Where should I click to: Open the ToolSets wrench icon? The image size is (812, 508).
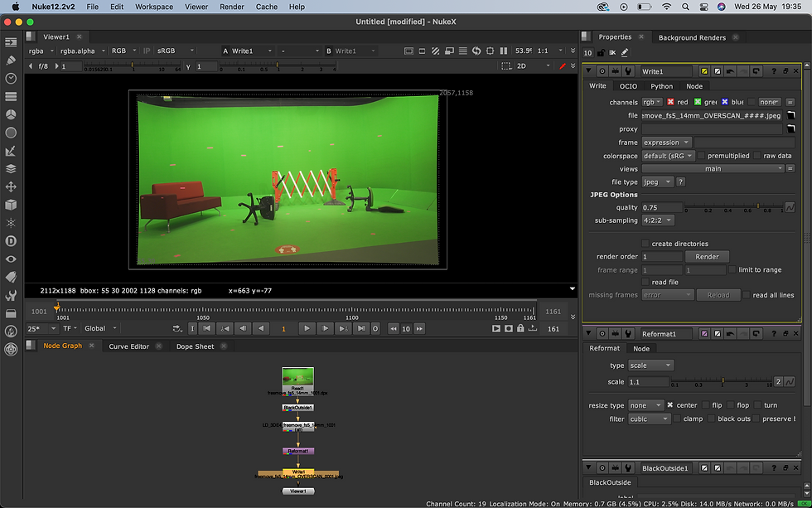click(11, 295)
